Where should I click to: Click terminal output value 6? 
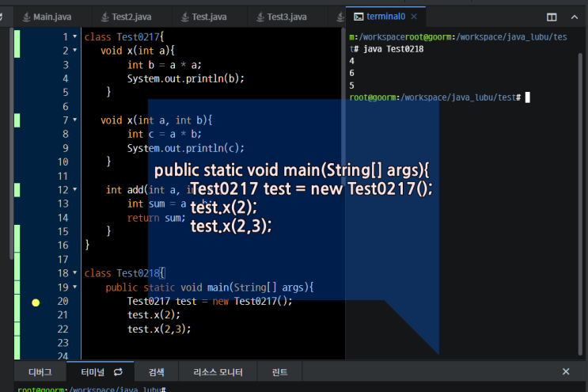click(x=351, y=73)
